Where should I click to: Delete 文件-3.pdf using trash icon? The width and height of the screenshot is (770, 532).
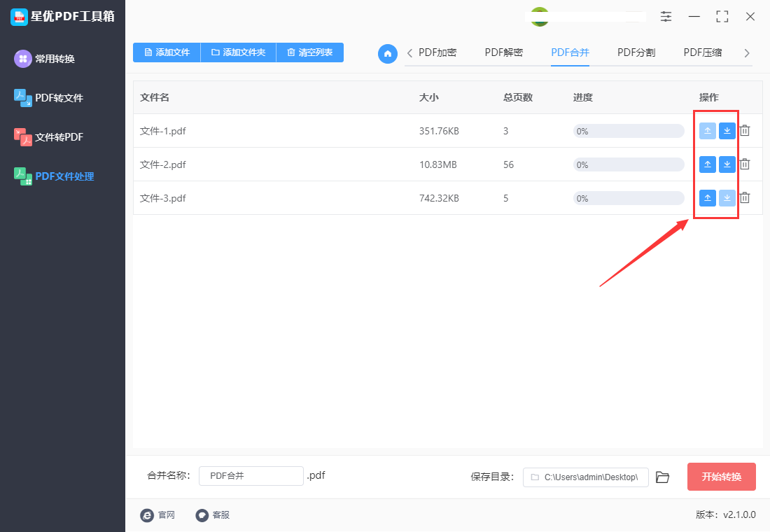[744, 197]
